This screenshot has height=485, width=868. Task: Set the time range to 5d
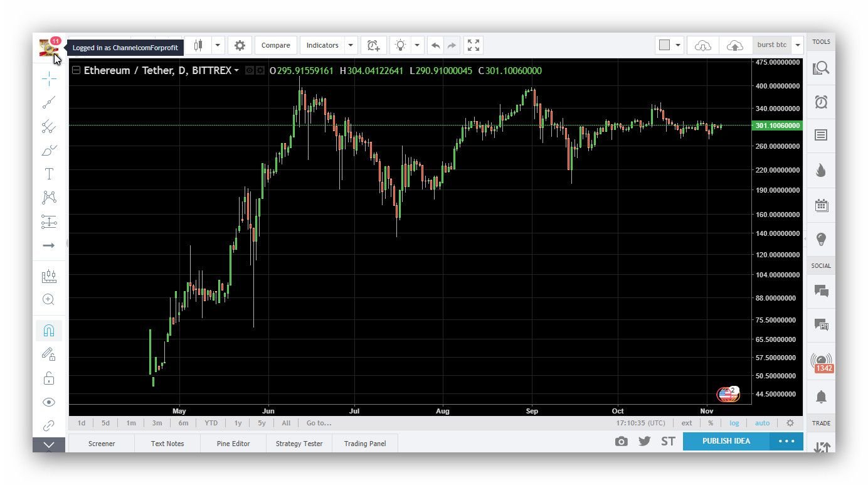(105, 423)
